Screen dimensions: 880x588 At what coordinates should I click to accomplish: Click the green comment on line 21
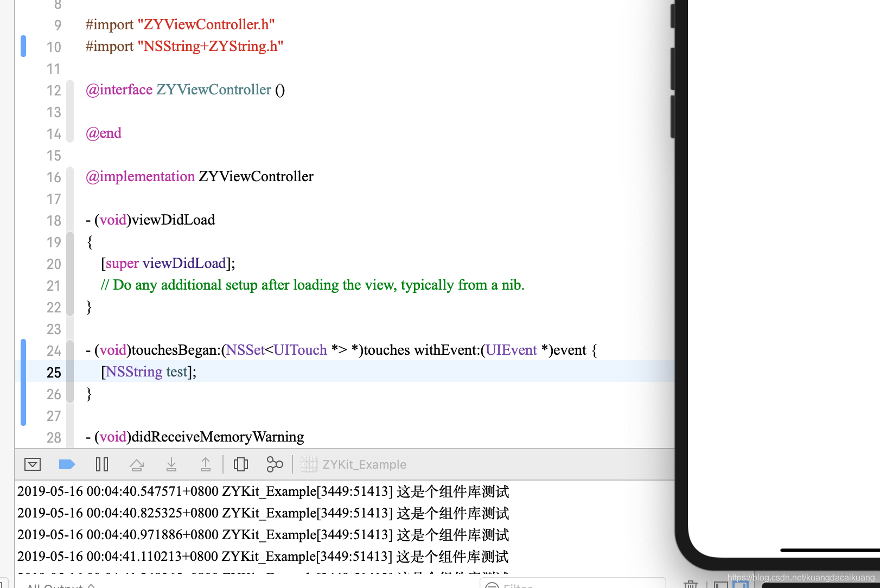coord(313,285)
